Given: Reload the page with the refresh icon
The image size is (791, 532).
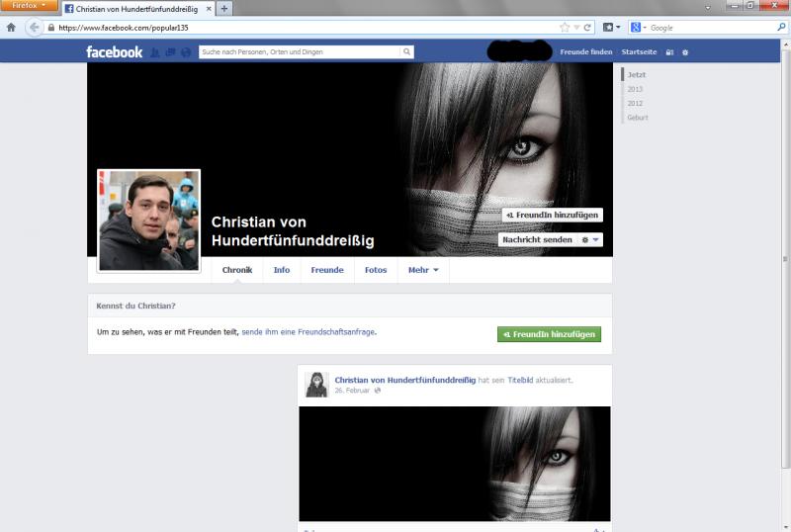Looking at the screenshot, I should 587,28.
